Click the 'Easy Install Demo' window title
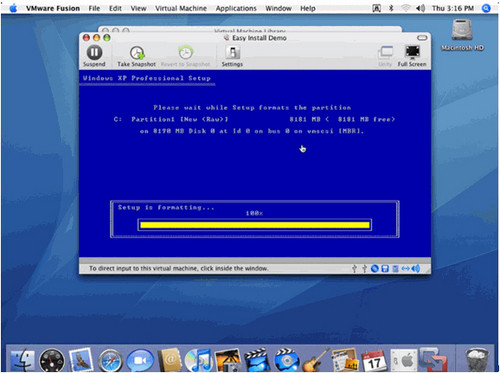This screenshot has width=500, height=373. pos(259,38)
